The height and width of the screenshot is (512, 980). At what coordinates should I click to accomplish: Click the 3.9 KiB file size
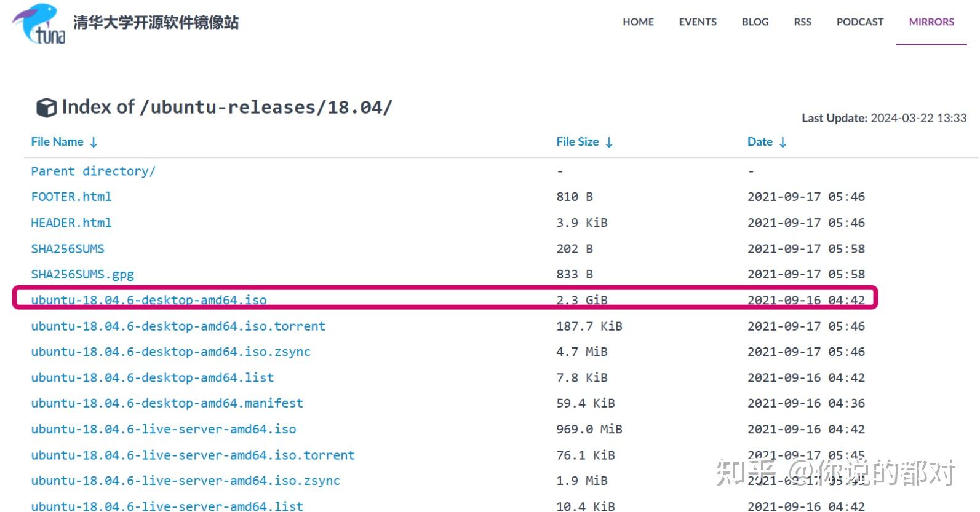point(582,223)
